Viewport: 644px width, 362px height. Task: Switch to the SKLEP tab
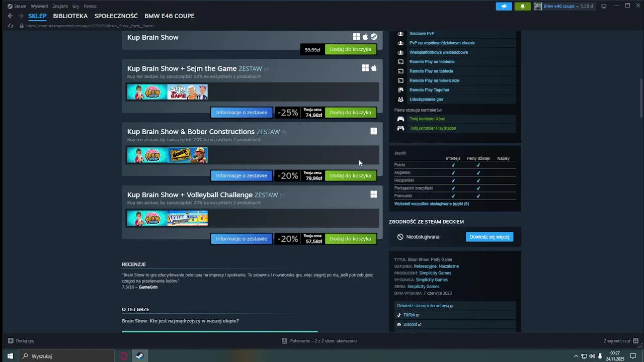[37, 16]
